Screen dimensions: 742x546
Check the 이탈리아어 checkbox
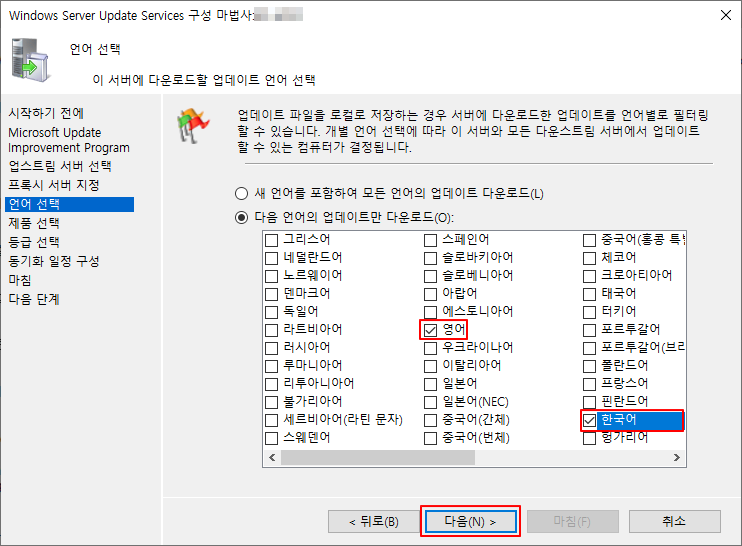click(x=430, y=366)
